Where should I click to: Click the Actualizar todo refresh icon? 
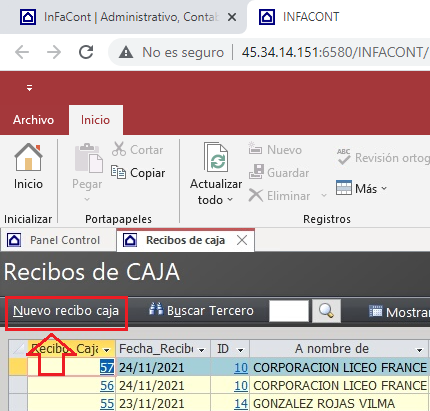click(x=216, y=157)
